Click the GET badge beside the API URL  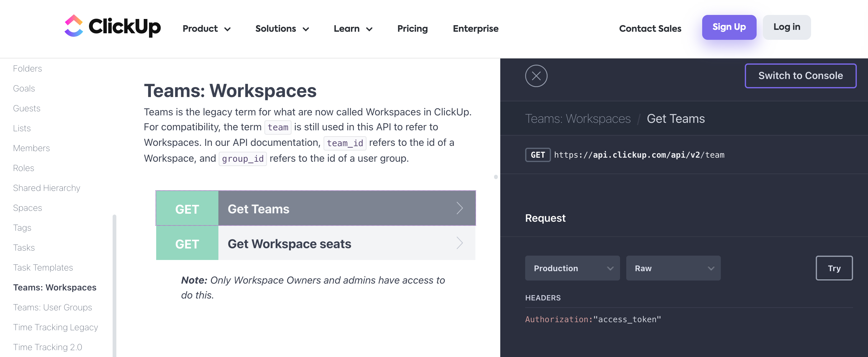click(538, 155)
